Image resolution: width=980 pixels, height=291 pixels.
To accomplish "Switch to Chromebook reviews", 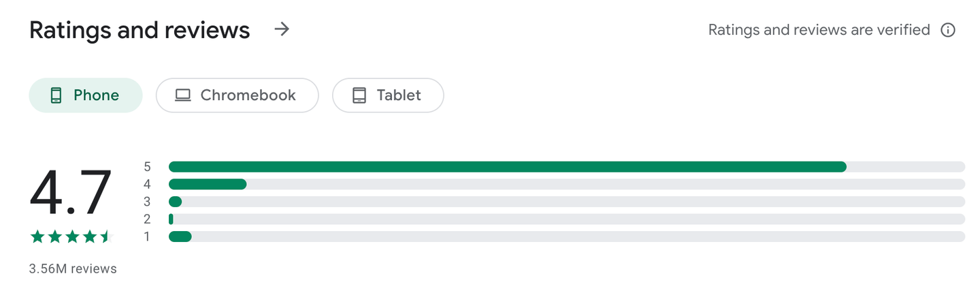I will click(237, 95).
